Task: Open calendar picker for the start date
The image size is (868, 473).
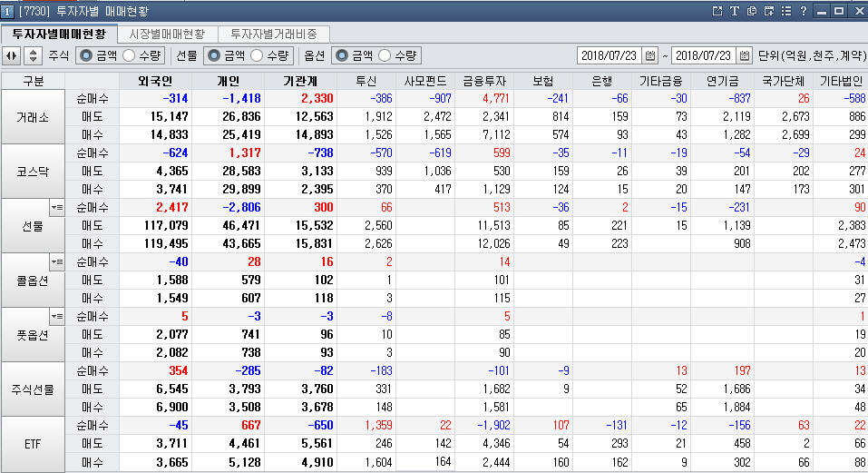Action: (650, 55)
